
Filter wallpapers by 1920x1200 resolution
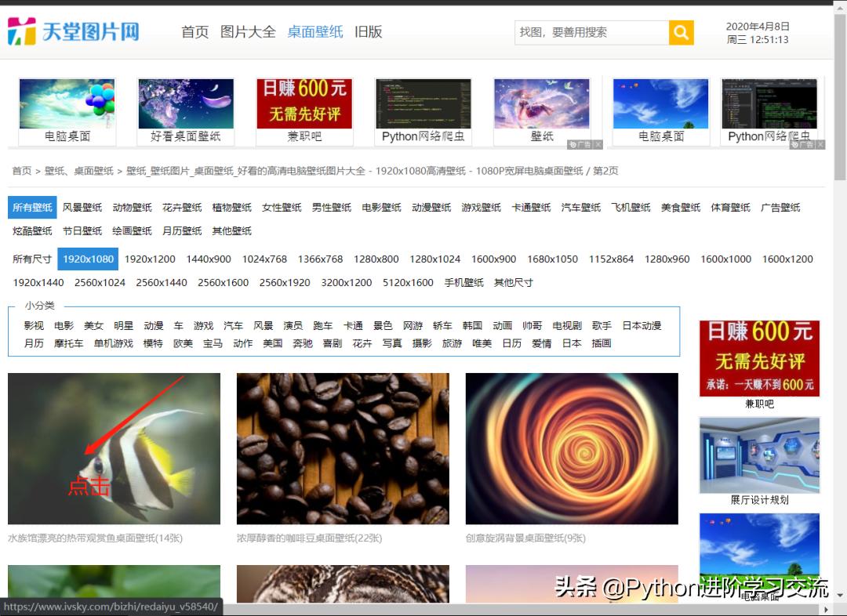click(150, 259)
